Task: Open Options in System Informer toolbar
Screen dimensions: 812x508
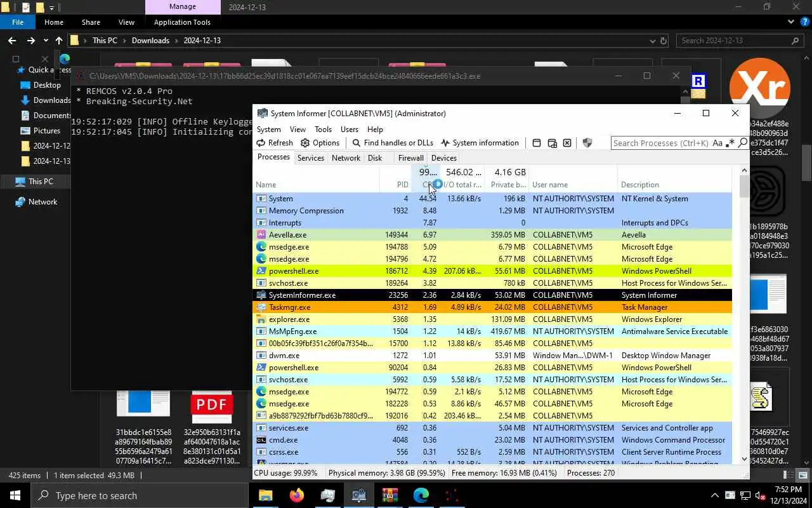Action: click(320, 143)
